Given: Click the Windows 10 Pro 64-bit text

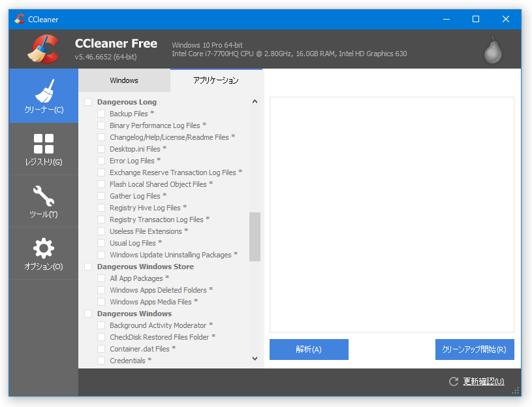Looking at the screenshot, I should click(208, 45).
